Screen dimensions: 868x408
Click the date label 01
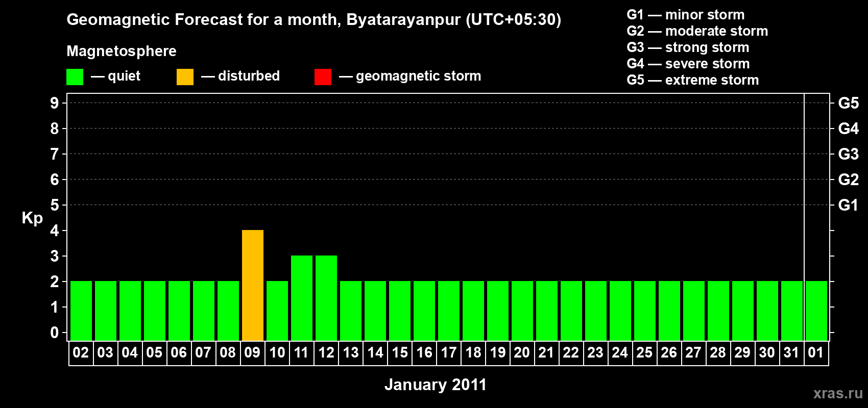[816, 352]
